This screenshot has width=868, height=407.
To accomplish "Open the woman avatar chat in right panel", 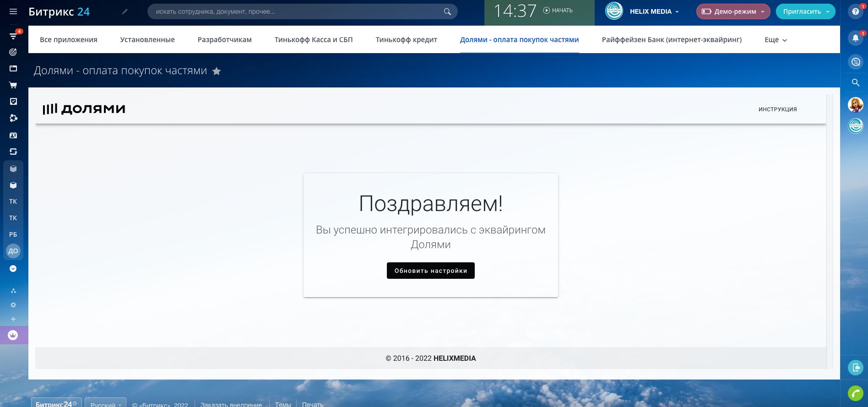I will tap(855, 105).
